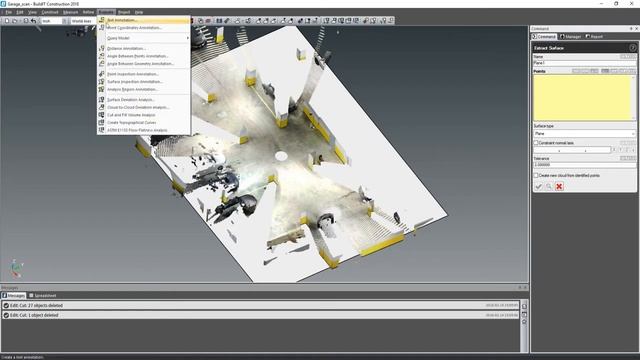Click the top icon beside the message list

click(x=524, y=306)
